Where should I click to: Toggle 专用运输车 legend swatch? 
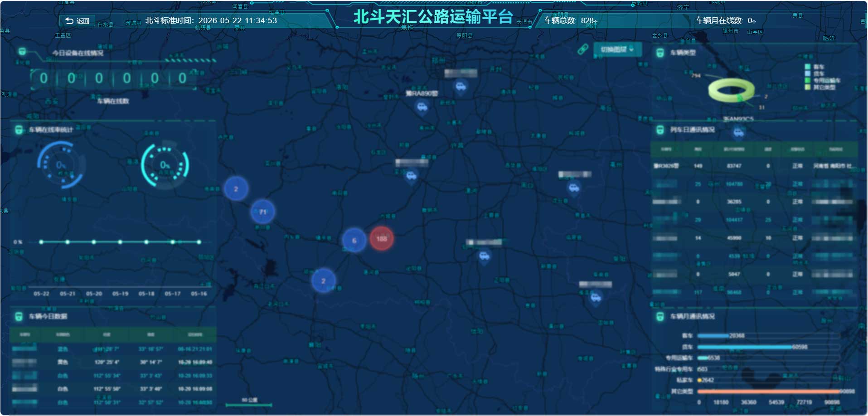tap(807, 80)
